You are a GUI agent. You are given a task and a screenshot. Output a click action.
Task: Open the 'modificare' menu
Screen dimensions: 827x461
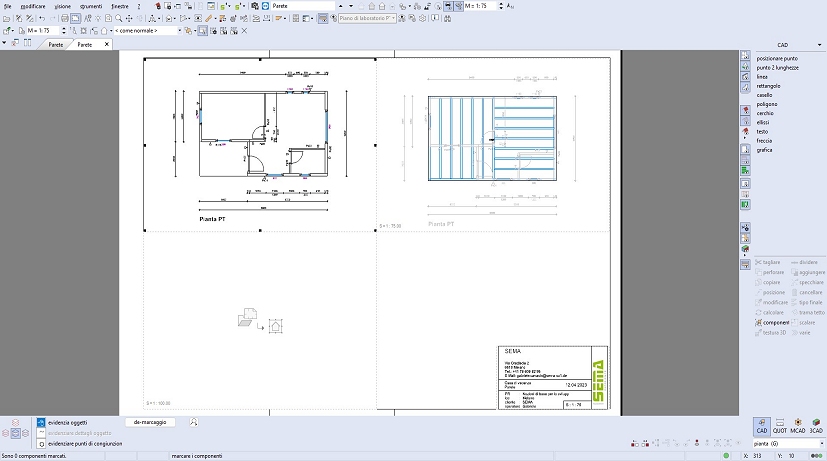coord(33,6)
